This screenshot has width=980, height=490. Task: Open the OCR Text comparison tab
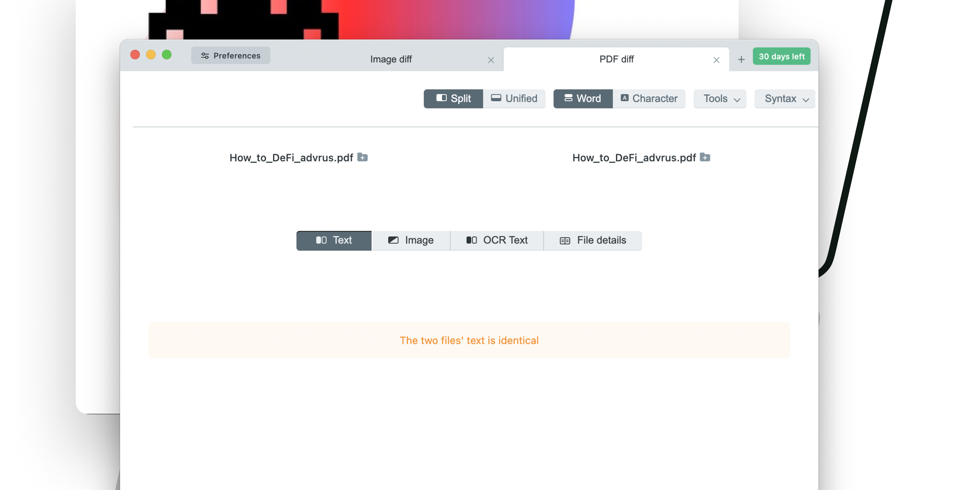497,241
